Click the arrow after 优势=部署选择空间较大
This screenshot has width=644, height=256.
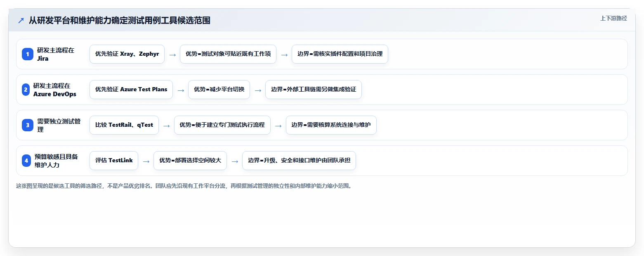(235, 161)
